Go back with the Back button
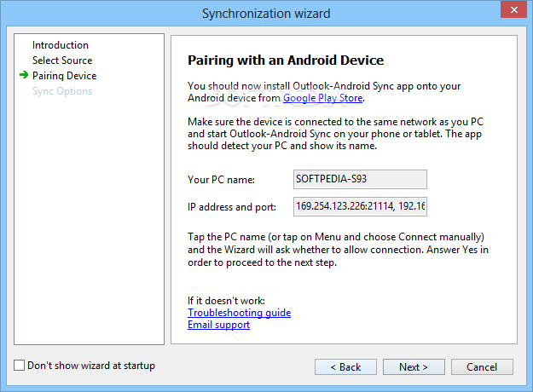This screenshot has width=533, height=392. pos(345,367)
